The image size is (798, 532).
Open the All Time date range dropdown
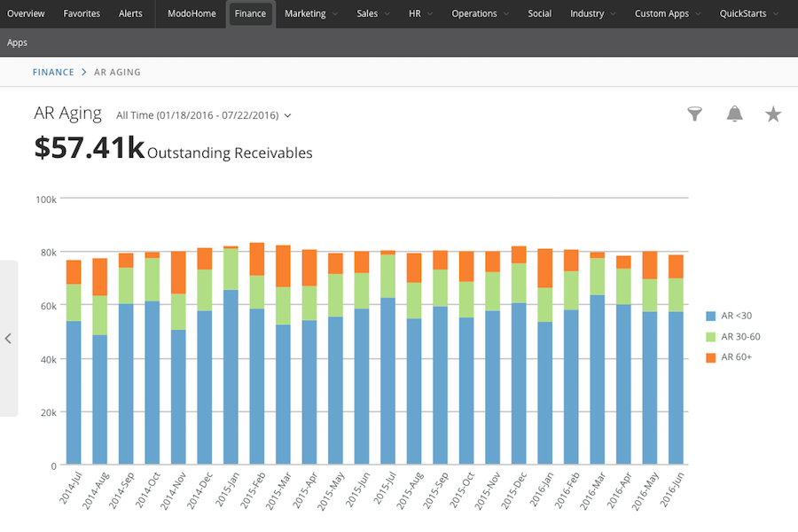[203, 115]
